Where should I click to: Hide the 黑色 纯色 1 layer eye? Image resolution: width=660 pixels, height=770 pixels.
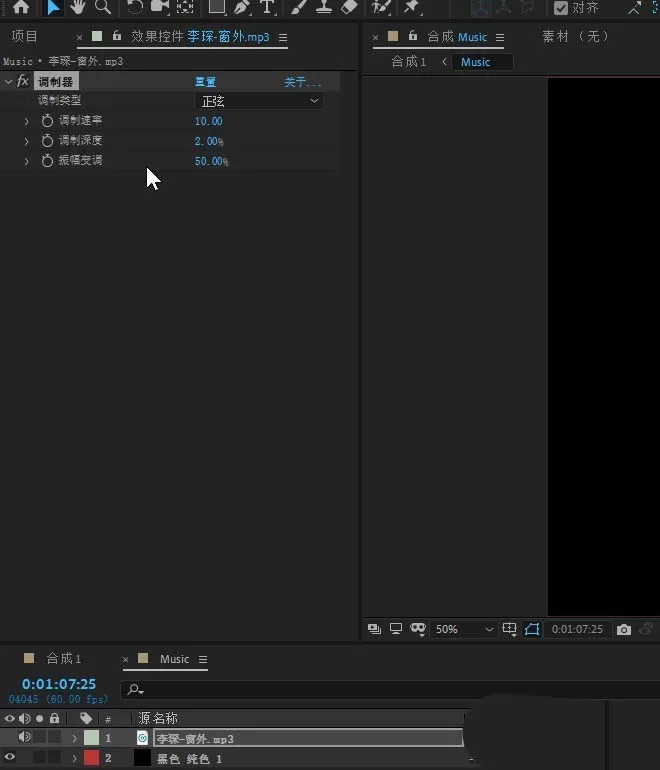click(x=9, y=757)
